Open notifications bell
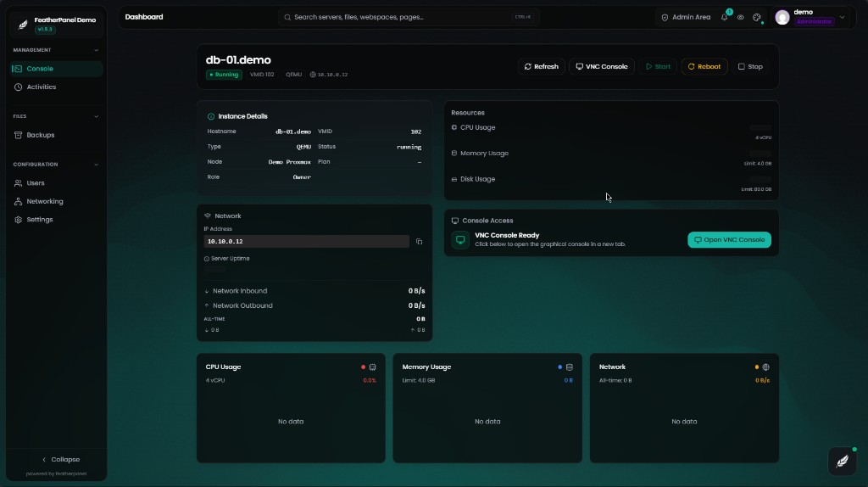The width and height of the screenshot is (868, 487). point(724,17)
